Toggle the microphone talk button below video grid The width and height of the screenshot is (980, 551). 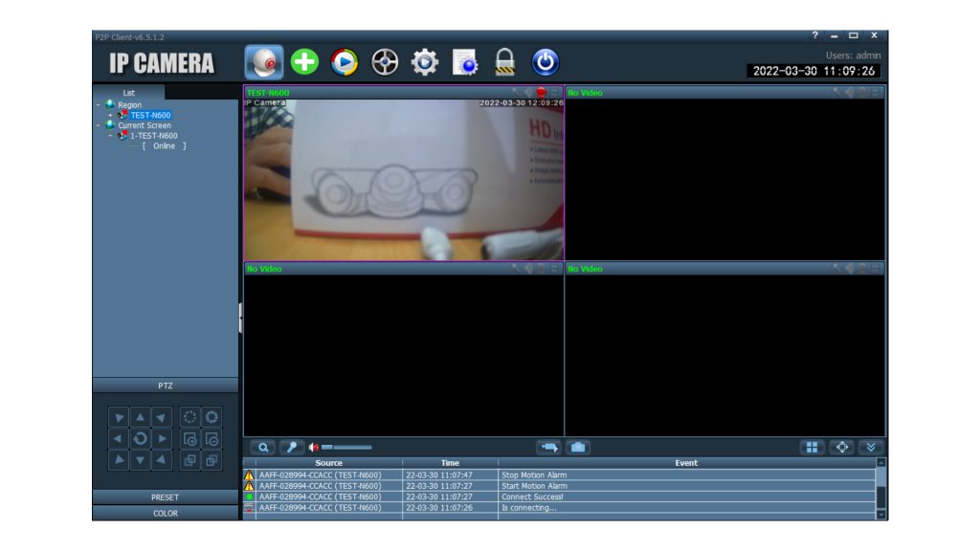click(290, 448)
